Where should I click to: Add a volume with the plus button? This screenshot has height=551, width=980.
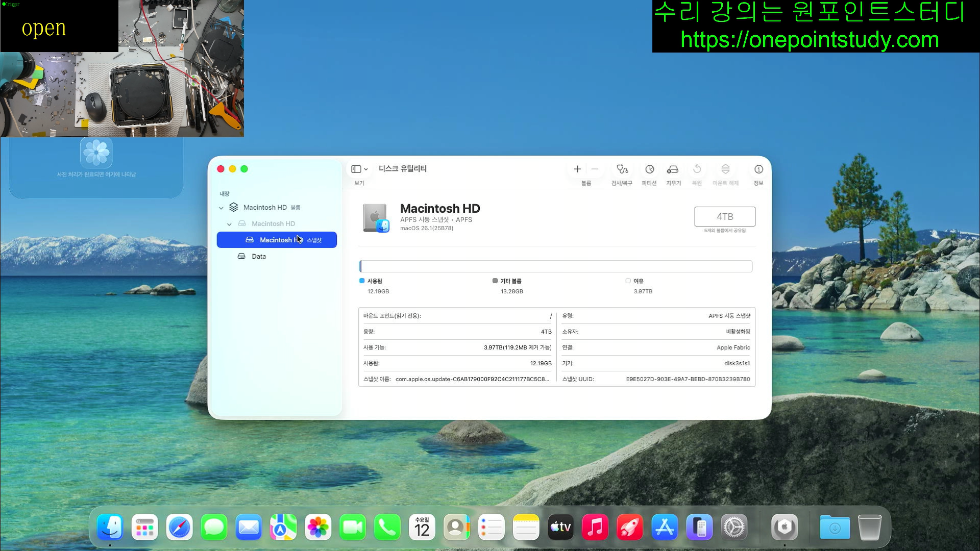pyautogui.click(x=577, y=169)
